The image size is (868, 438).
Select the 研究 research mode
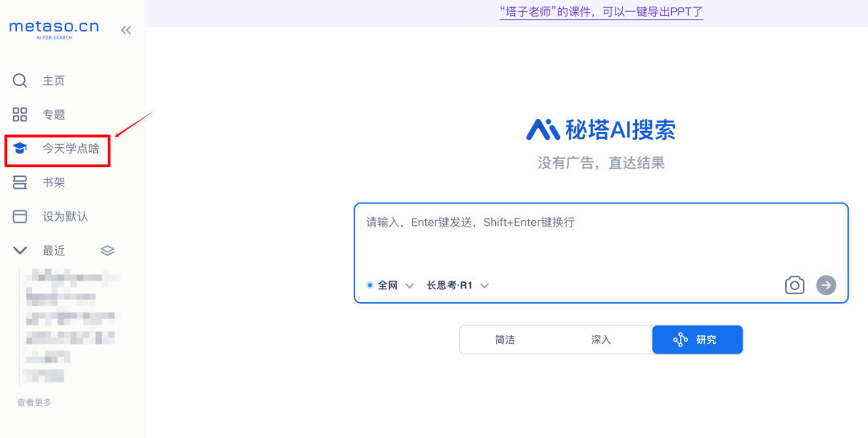698,339
